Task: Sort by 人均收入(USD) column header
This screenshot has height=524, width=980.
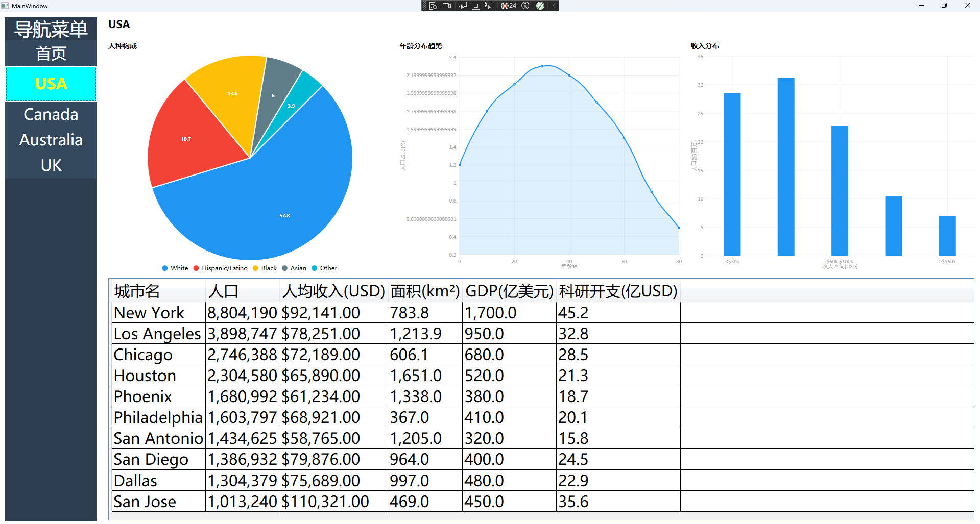Action: click(x=334, y=291)
